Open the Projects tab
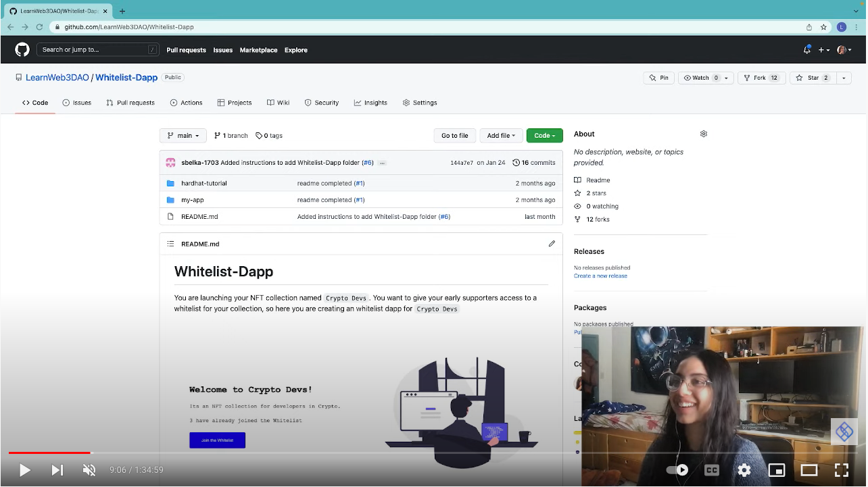 tap(235, 103)
